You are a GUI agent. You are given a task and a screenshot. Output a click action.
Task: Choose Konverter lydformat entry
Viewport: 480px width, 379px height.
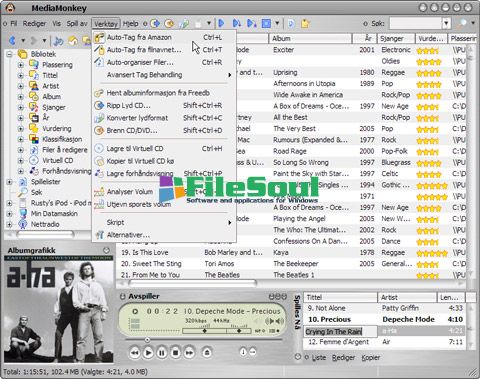[164, 118]
